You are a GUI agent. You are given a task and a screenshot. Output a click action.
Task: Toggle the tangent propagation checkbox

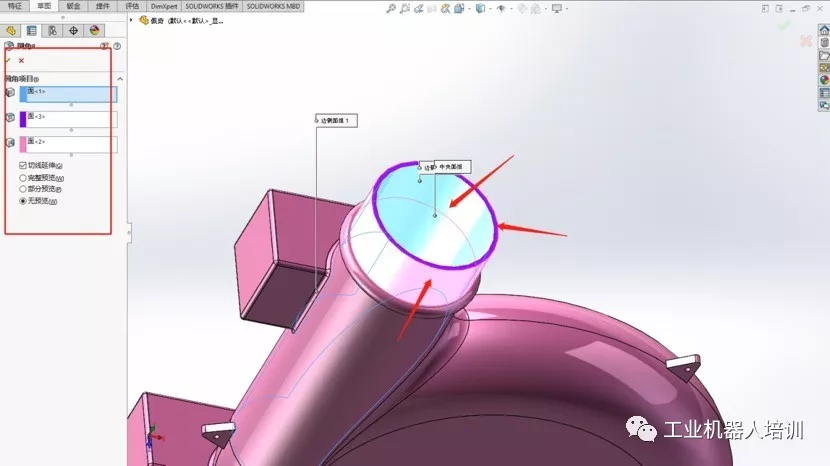(x=23, y=166)
